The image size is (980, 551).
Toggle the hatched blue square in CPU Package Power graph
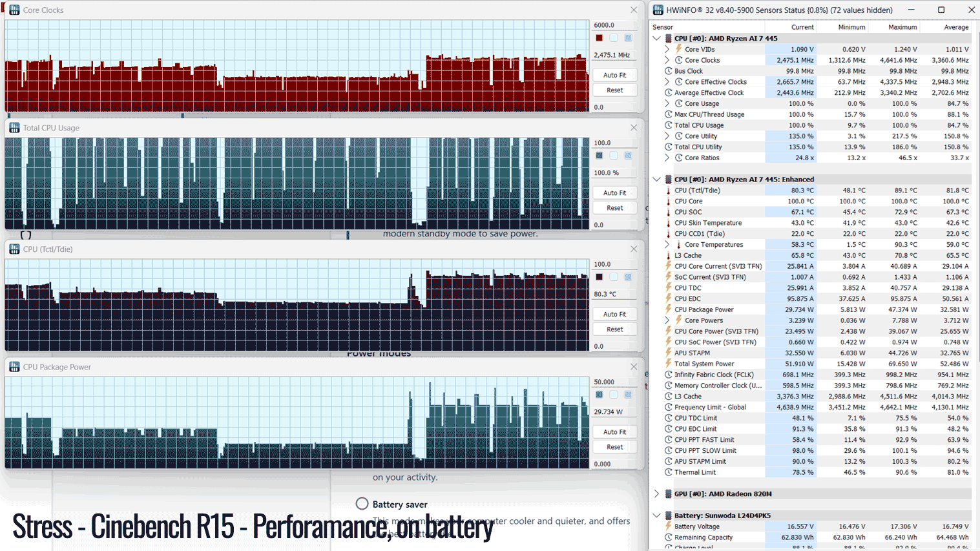tap(628, 395)
